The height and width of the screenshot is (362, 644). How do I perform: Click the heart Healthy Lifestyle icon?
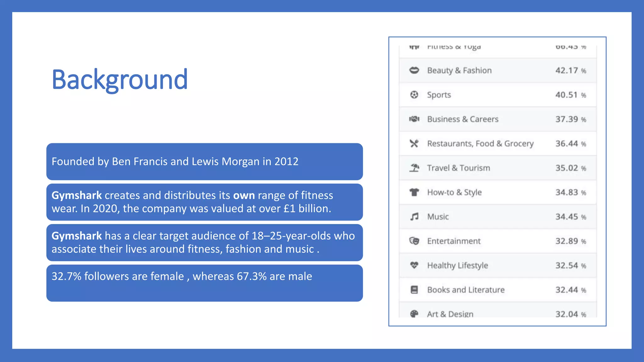pyautogui.click(x=414, y=265)
